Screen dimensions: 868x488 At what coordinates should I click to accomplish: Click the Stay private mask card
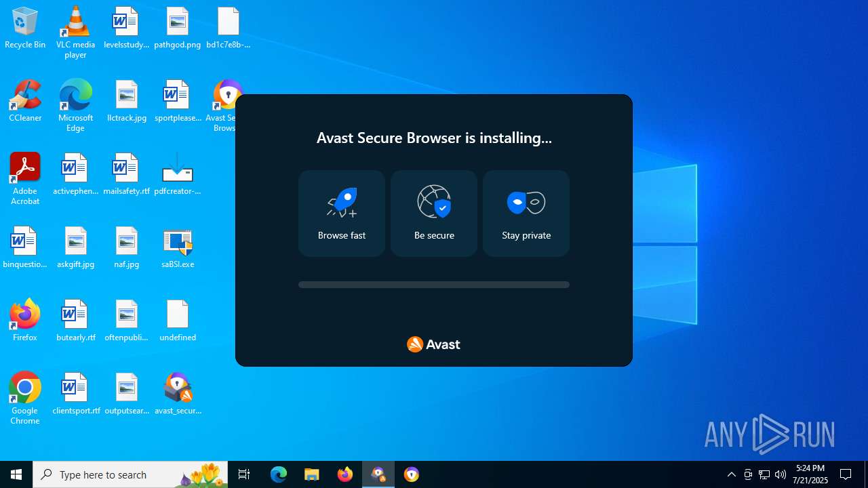[x=526, y=213]
